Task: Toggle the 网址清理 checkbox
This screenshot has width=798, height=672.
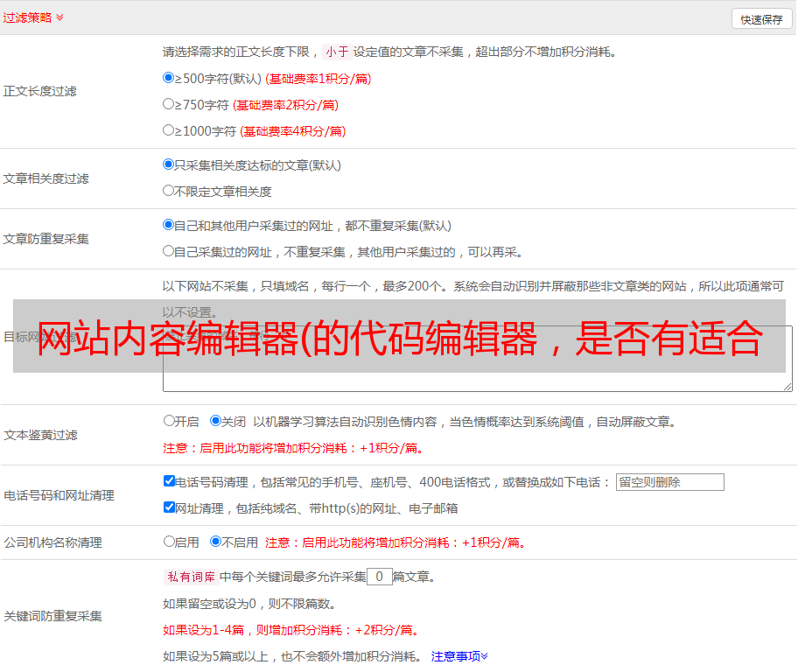Action: (169, 507)
